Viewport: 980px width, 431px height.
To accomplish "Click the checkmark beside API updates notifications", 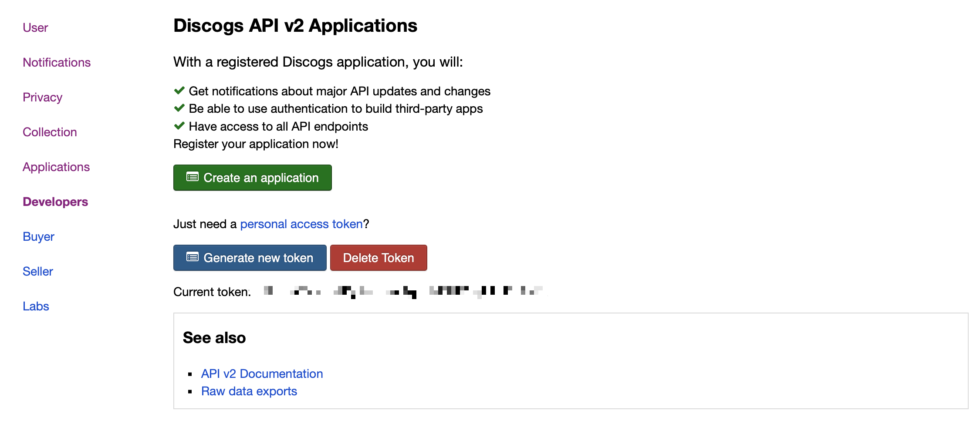I will [x=179, y=91].
